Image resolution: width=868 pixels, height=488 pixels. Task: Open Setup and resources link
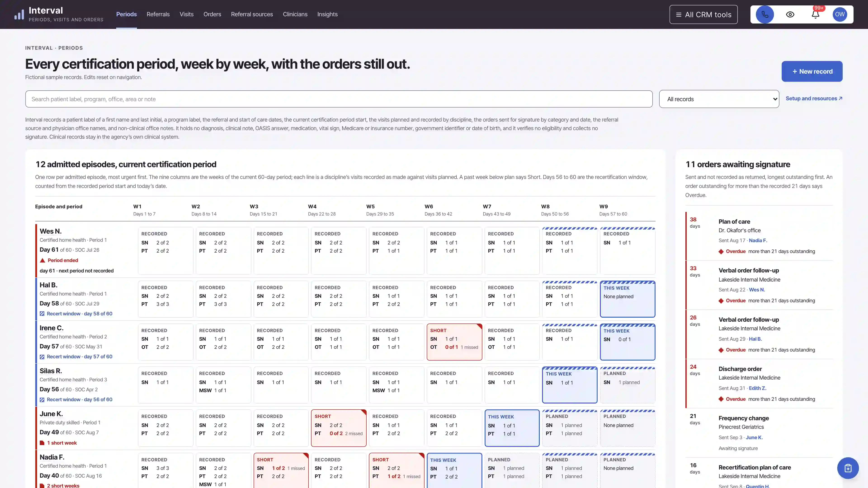pos(814,98)
